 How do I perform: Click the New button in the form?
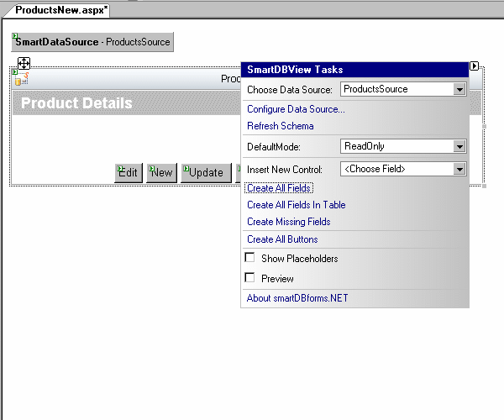tap(161, 173)
